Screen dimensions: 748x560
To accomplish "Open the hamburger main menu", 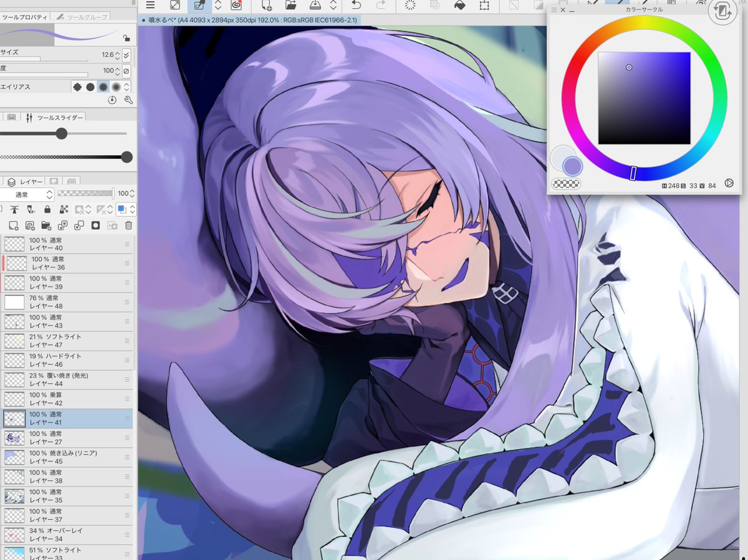I will tap(150, 6).
